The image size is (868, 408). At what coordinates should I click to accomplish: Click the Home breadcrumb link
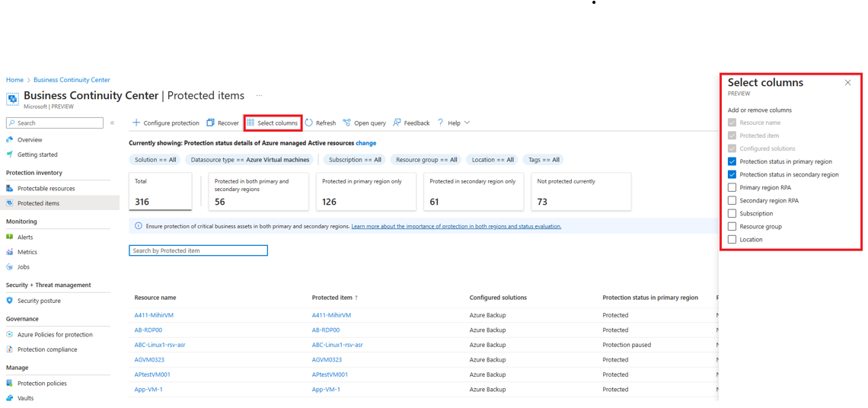tap(14, 80)
